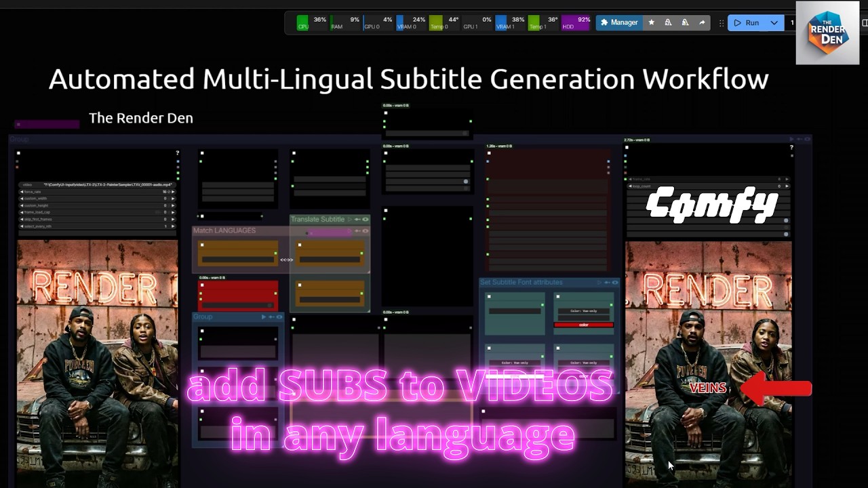Viewport: 868px width, 488px height.
Task: Click the Temp 1 temperature monitor
Action: (543, 23)
